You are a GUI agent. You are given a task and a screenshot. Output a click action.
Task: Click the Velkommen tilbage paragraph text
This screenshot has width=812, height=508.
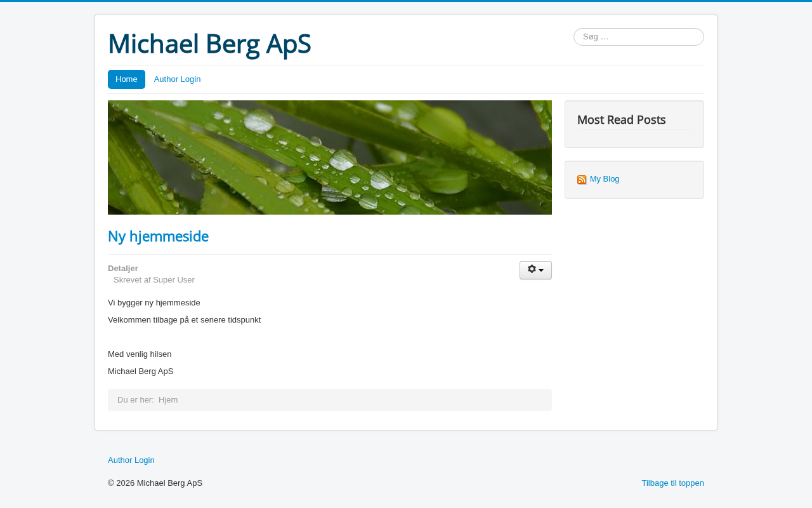[184, 319]
